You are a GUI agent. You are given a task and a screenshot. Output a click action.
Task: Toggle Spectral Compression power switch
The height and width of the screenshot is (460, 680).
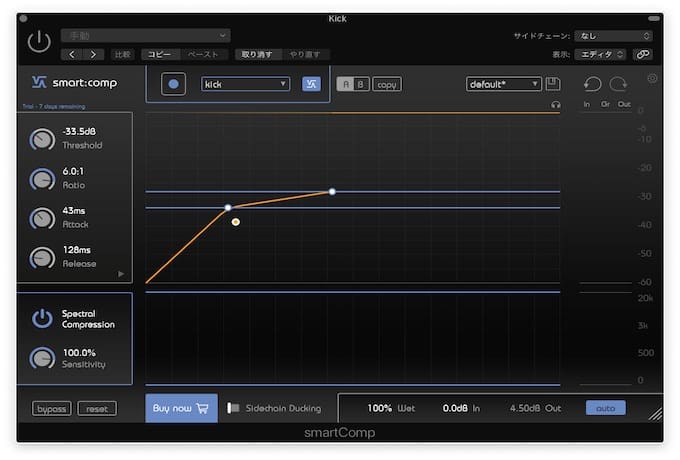(42, 318)
